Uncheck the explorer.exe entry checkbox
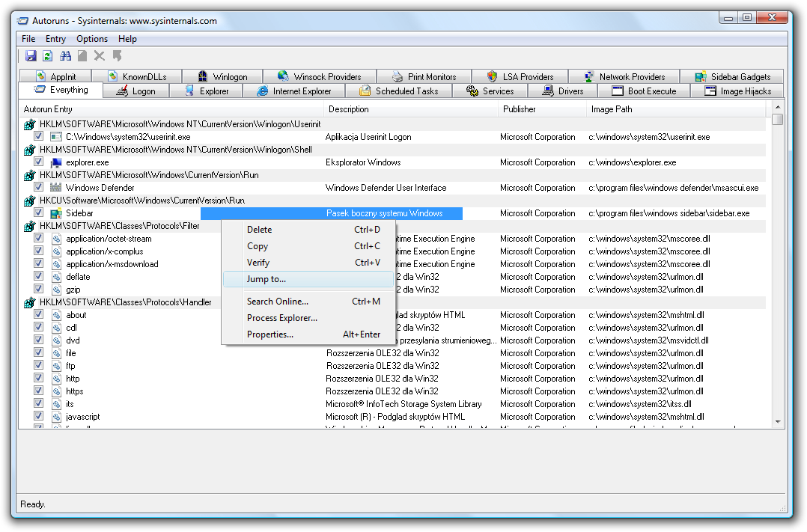This screenshot has height=532, width=807. click(39, 162)
